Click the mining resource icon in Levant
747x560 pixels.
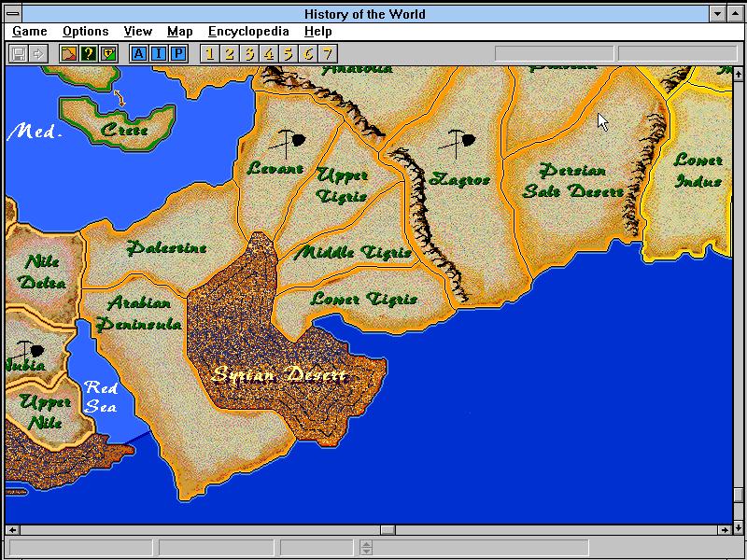[287, 144]
